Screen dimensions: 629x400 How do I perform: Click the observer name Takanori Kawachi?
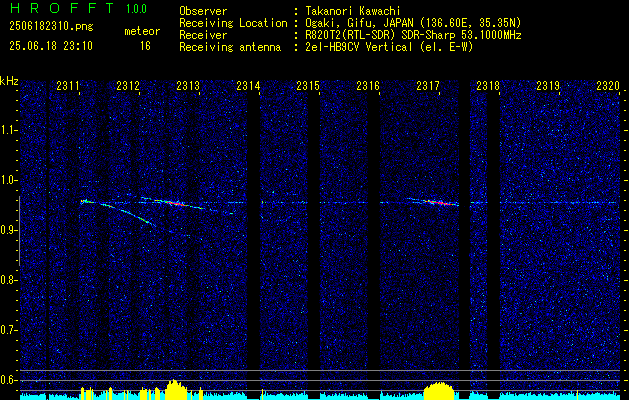(x=353, y=11)
